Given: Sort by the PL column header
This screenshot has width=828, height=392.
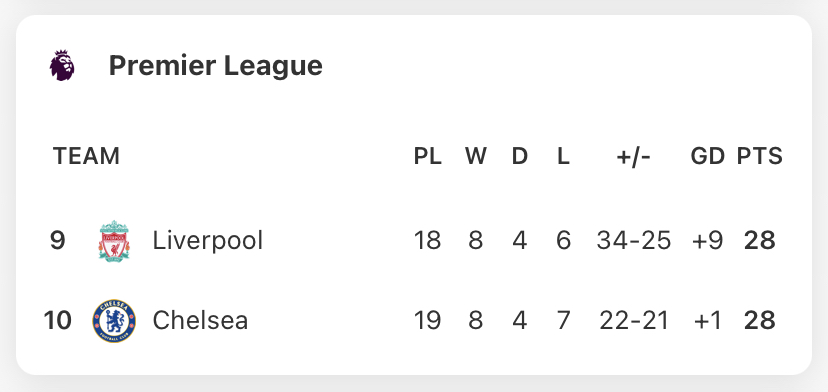Looking at the screenshot, I should coord(428,156).
